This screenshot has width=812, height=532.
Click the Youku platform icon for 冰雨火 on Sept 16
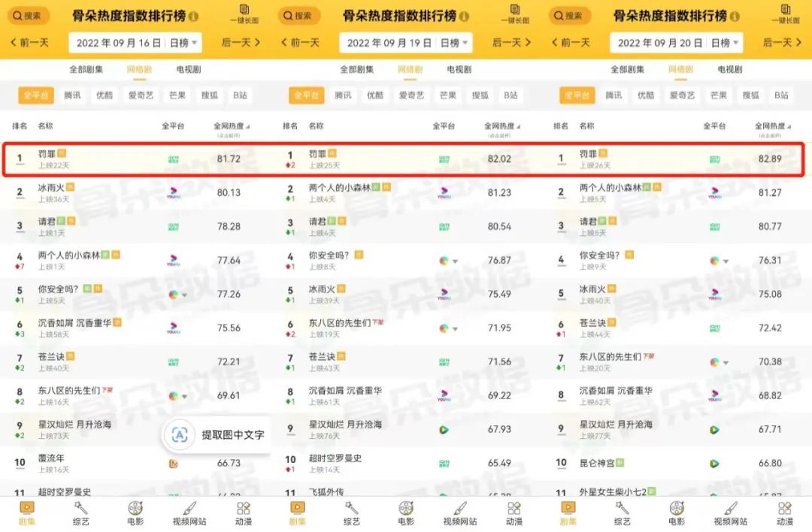(x=174, y=193)
